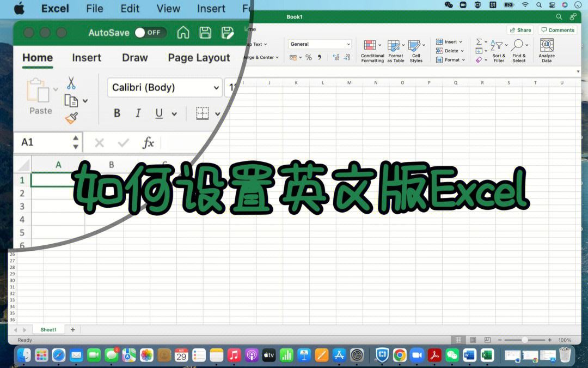The image size is (588, 368).
Task: Open the View menu
Action: pyautogui.click(x=168, y=8)
